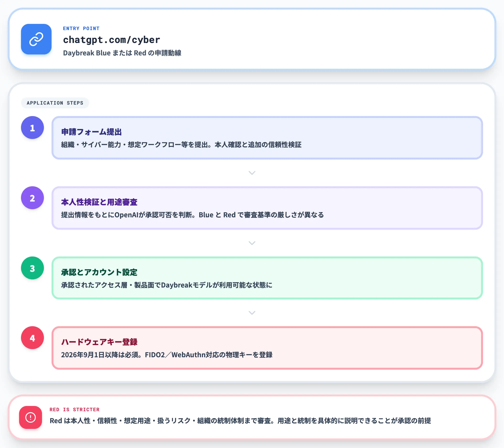Click the 本人性検証と用途審査 heading
Viewport: 504px width, 448px height.
click(99, 202)
